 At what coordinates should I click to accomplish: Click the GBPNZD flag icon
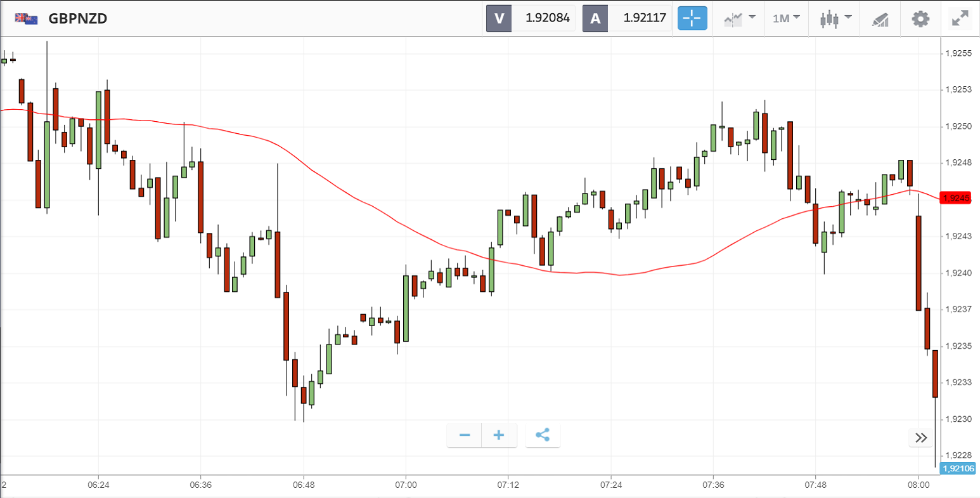[26, 18]
